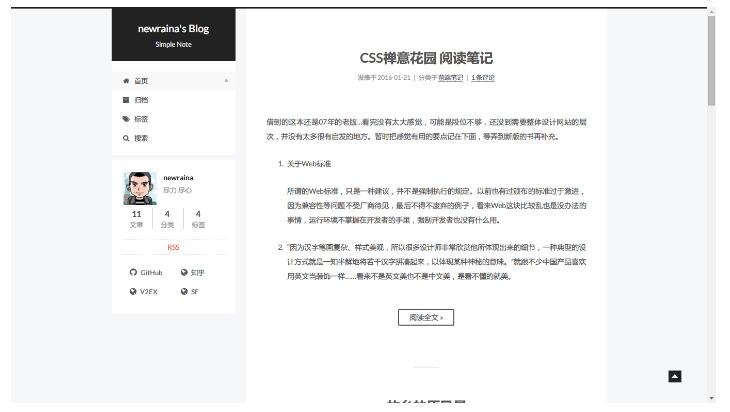This screenshot has height=412, width=730.
Task: Open the RSS feed link
Action: point(173,247)
